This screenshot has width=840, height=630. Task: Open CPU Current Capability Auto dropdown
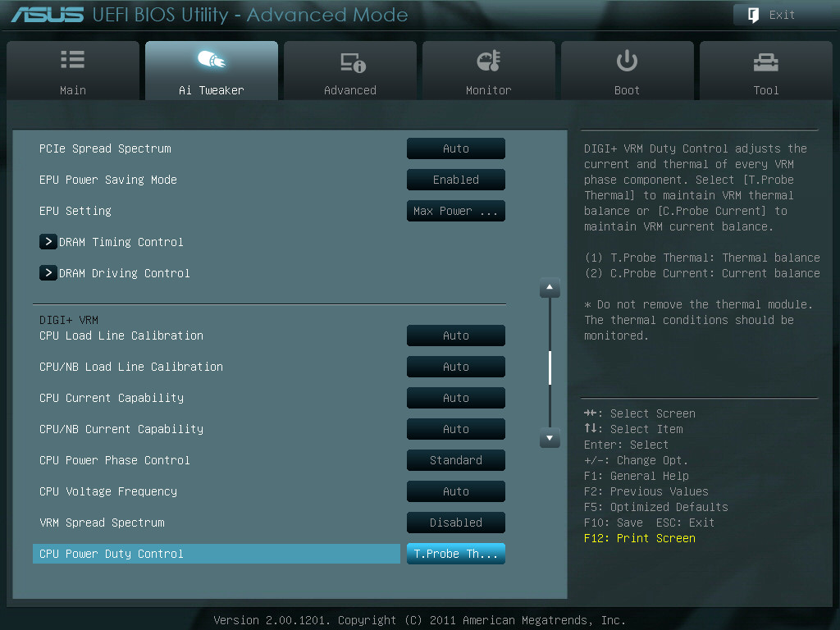coord(456,398)
